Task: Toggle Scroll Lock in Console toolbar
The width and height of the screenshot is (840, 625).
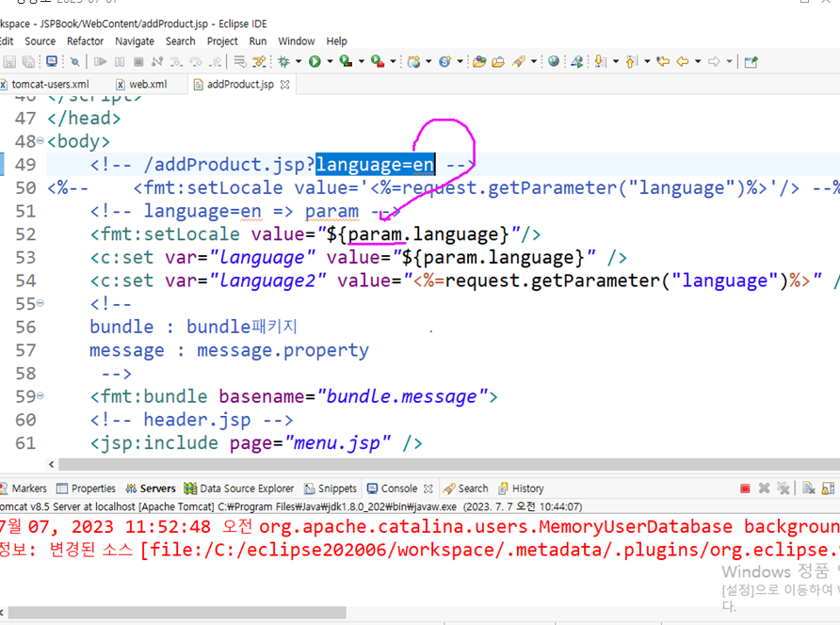Action: click(x=828, y=489)
